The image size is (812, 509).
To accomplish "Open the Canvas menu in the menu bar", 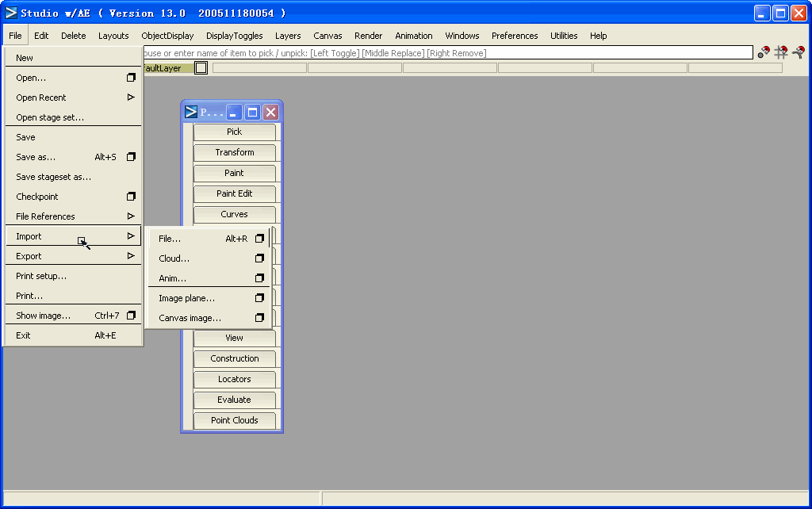I will coord(327,36).
